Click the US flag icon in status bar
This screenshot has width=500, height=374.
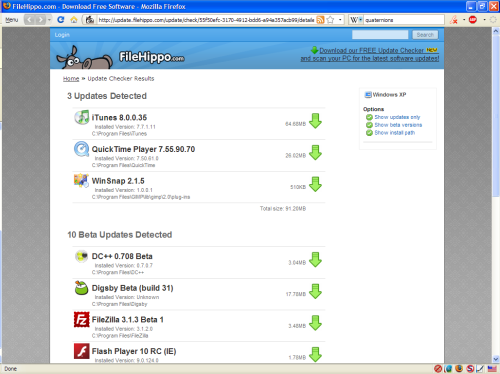pos(492,369)
